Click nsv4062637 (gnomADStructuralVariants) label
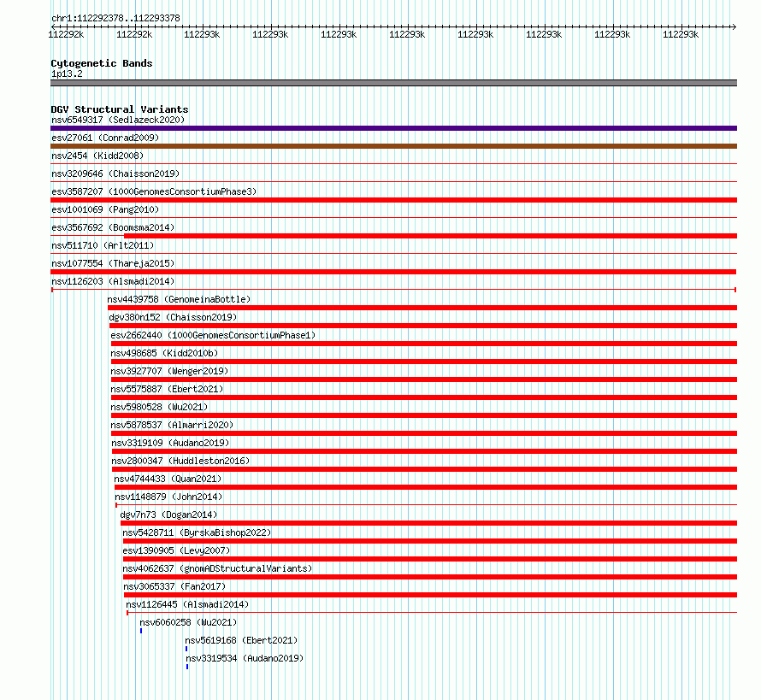The width and height of the screenshot is (761, 700). pyautogui.click(x=217, y=568)
